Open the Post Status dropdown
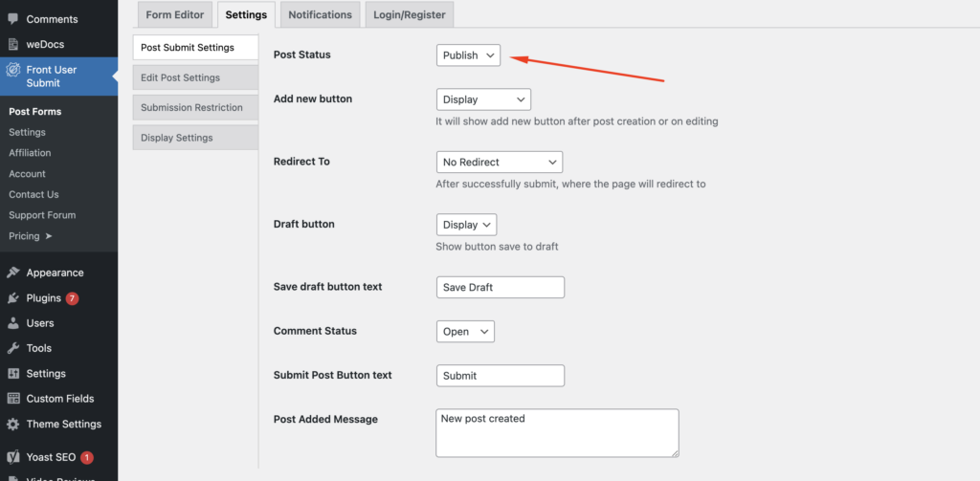 point(468,55)
